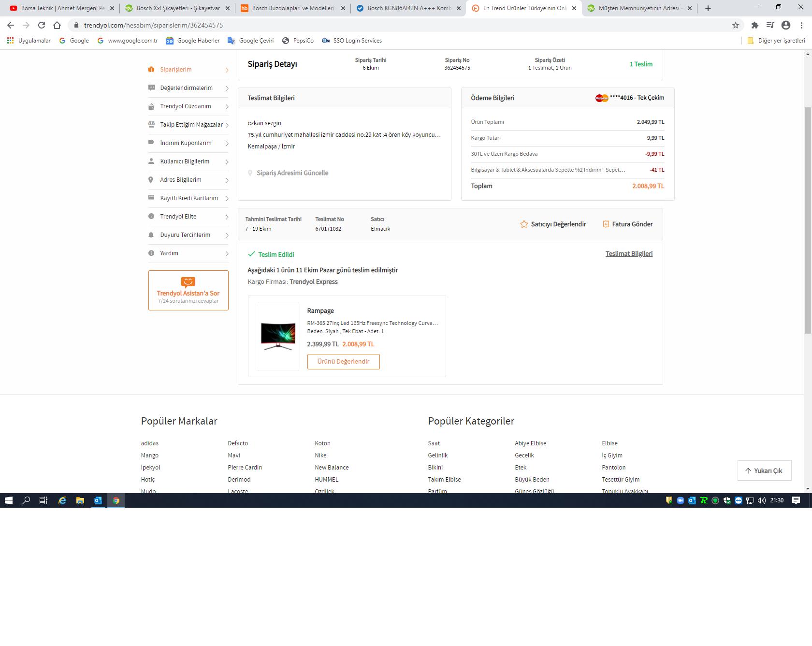This screenshot has width=812, height=646.
Task: Go to the browser Home icon
Action: 57,25
